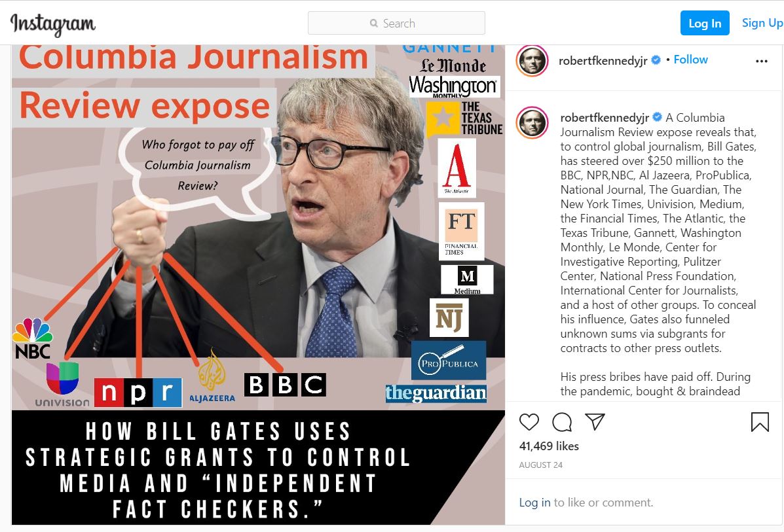
Task: Click the caption avatar of robertfkennedyjr
Action: (x=532, y=122)
